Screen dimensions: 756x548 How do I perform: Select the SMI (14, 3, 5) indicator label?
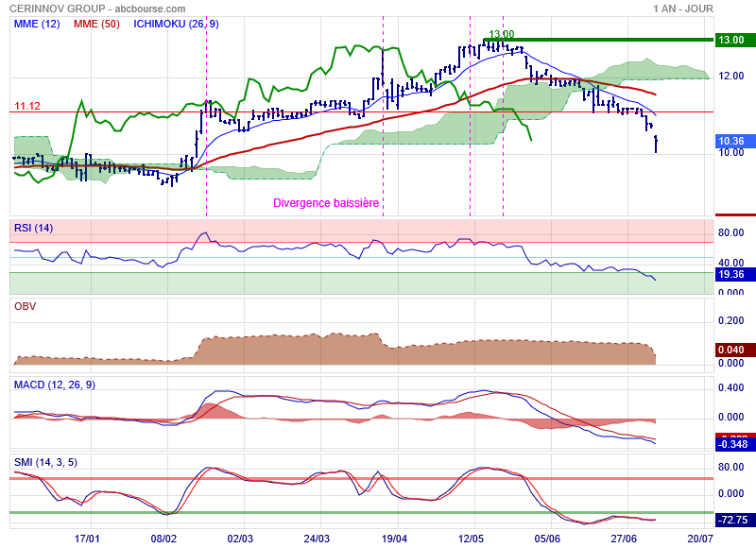pyautogui.click(x=45, y=462)
